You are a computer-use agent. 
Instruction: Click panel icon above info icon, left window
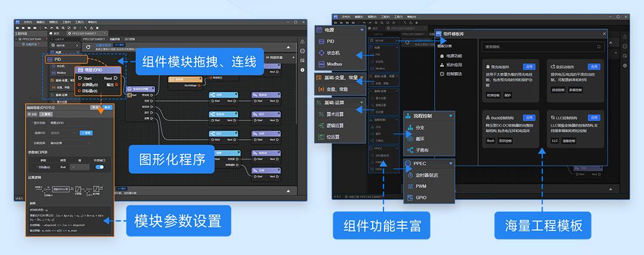click(302, 60)
